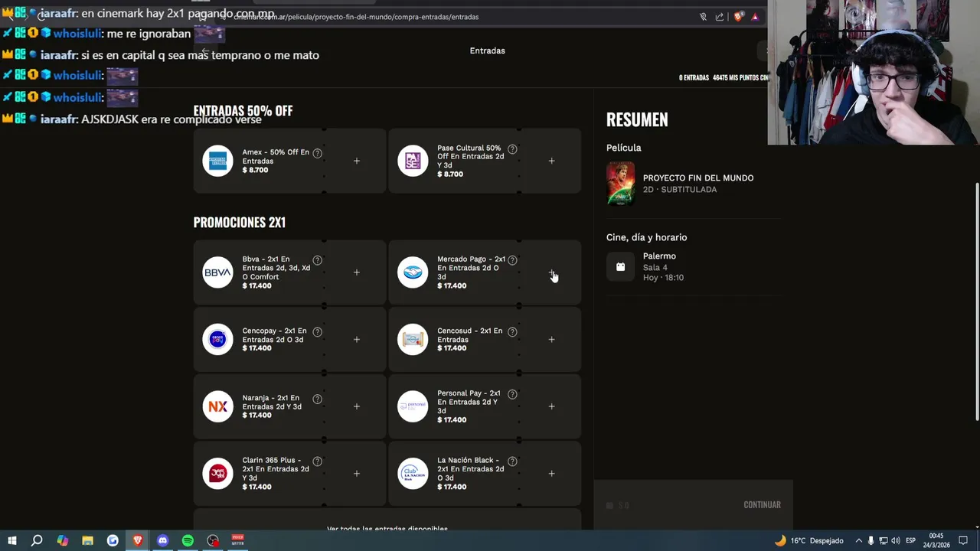Click the BBVA logo

click(x=217, y=272)
